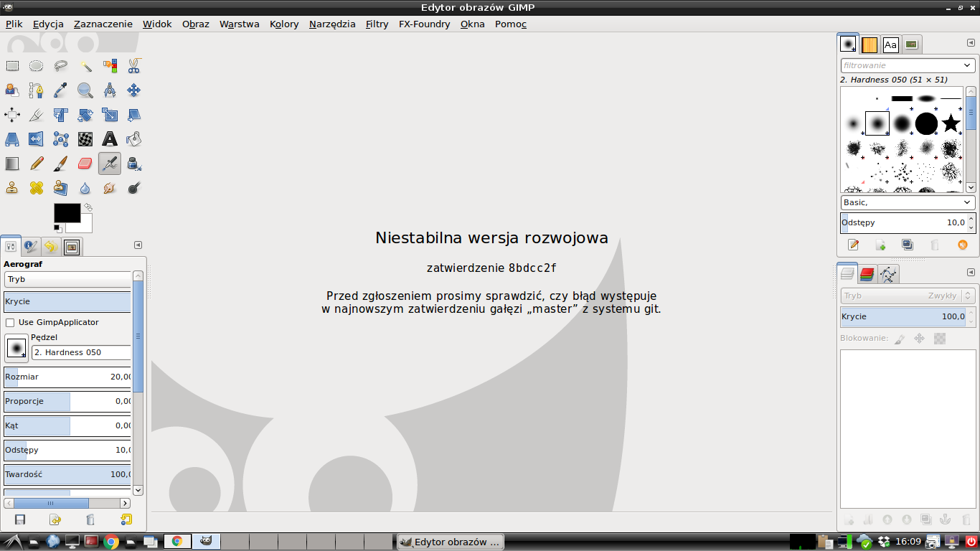Pick the Zoom magnifier tool
The width and height of the screenshot is (980, 551).
pos(85,90)
